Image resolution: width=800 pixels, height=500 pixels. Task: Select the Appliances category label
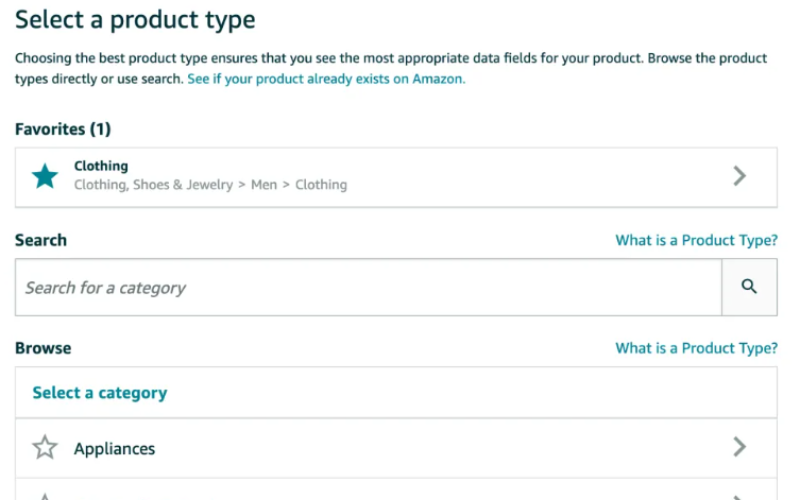click(x=114, y=448)
